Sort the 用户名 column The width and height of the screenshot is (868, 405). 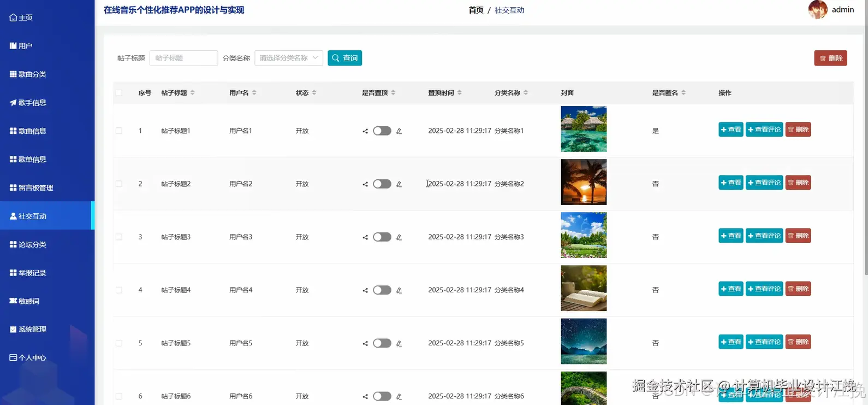tap(254, 93)
